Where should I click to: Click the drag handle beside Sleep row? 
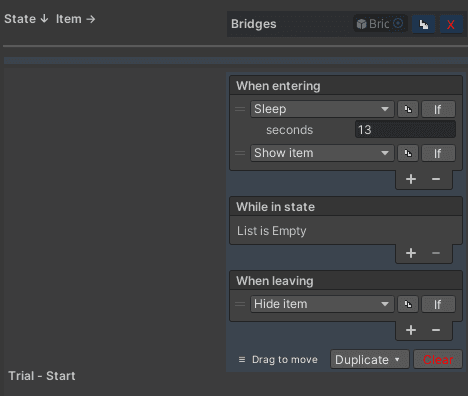240,109
